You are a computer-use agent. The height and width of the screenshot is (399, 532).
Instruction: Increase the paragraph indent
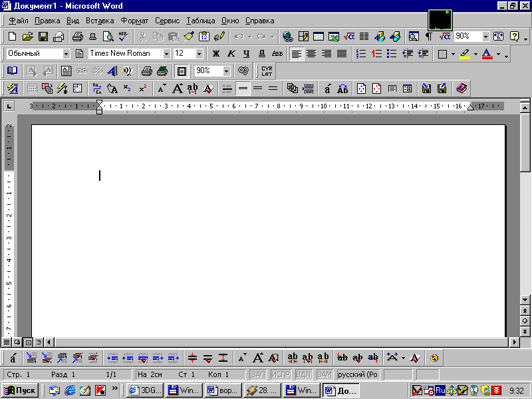pyautogui.click(x=423, y=54)
